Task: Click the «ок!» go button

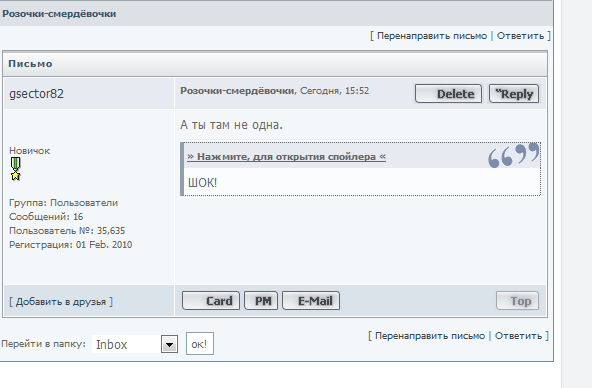Action: click(x=200, y=343)
